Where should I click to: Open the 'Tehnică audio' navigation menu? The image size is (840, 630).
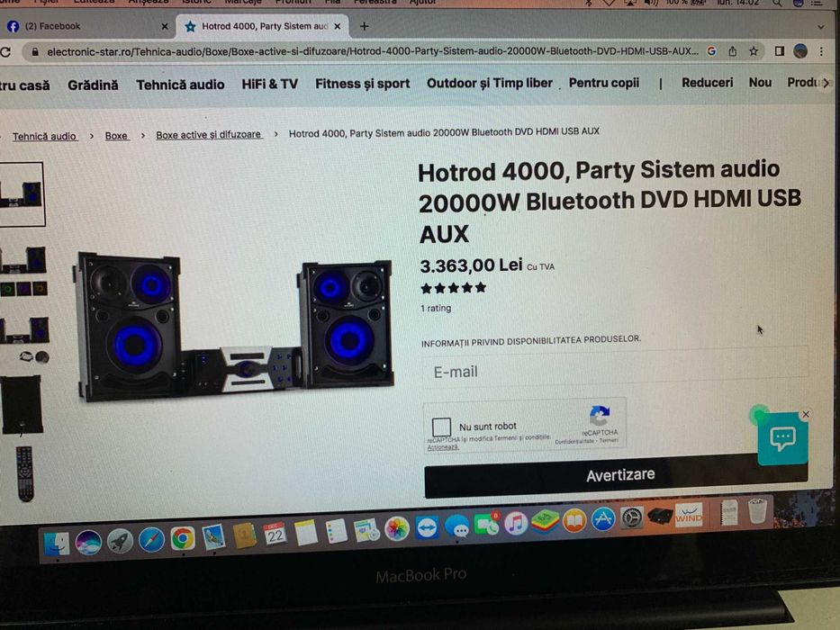pyautogui.click(x=180, y=85)
